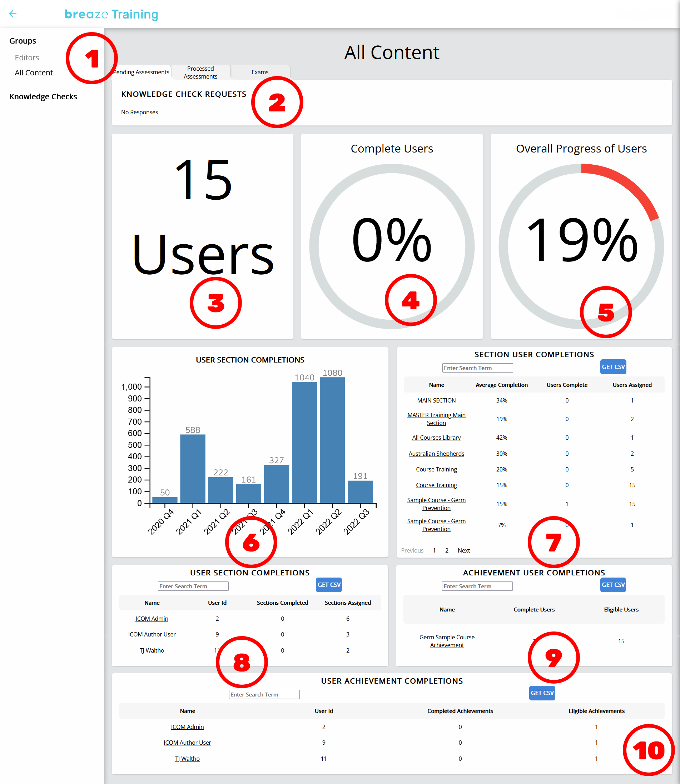Open the MAIN SECTION link

436,400
